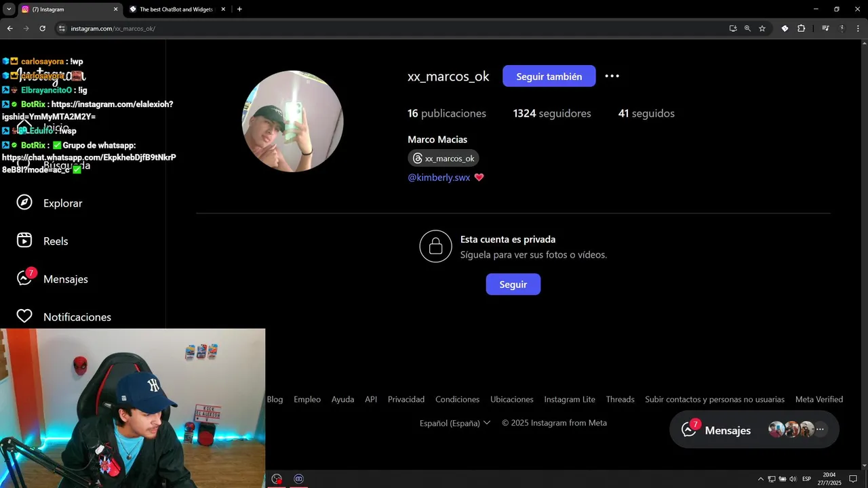Show hidden system tray icons
This screenshot has width=868, height=488.
760,479
